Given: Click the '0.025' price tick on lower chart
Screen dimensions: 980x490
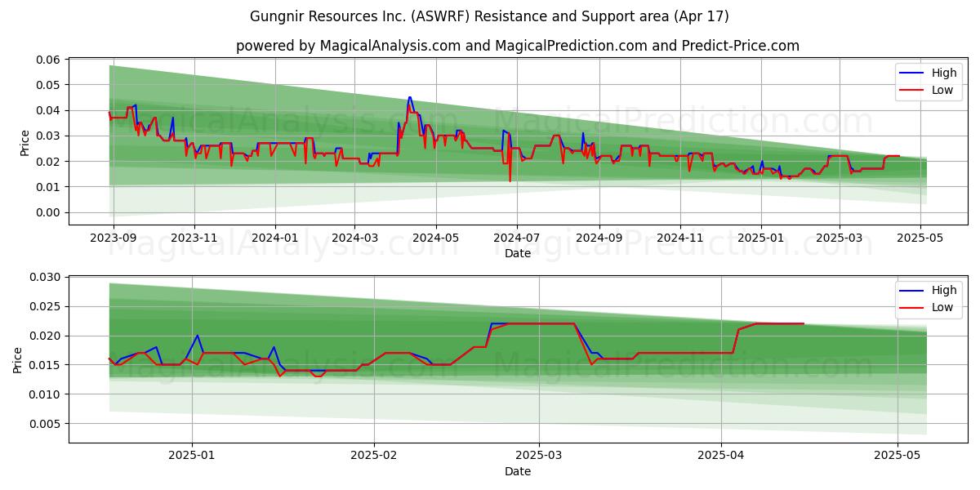Looking at the screenshot, I should [x=46, y=307].
